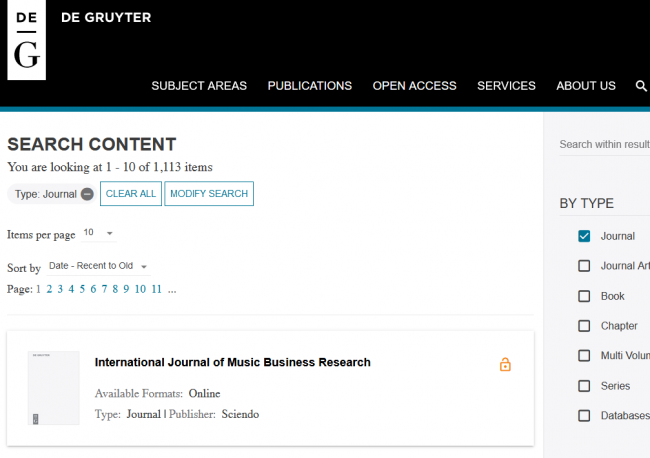The height and width of the screenshot is (458, 650).
Task: Remove the Type: Journal filter chip
Action: (87, 194)
